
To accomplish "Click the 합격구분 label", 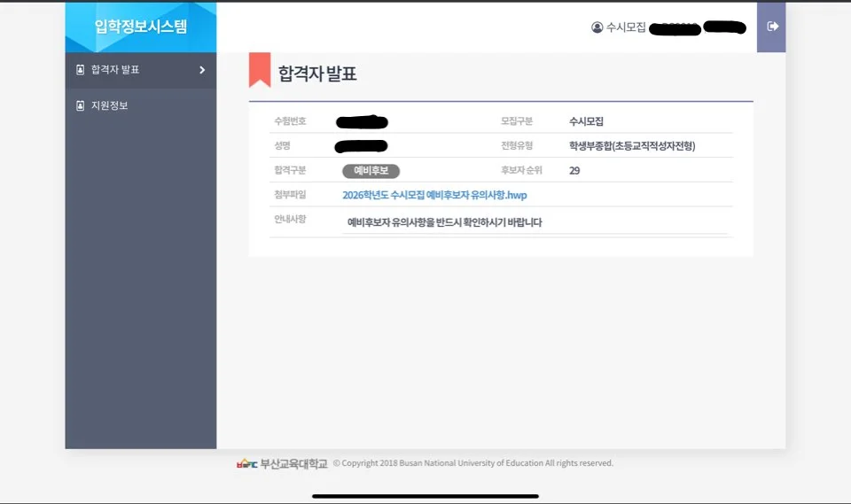I will point(290,170).
